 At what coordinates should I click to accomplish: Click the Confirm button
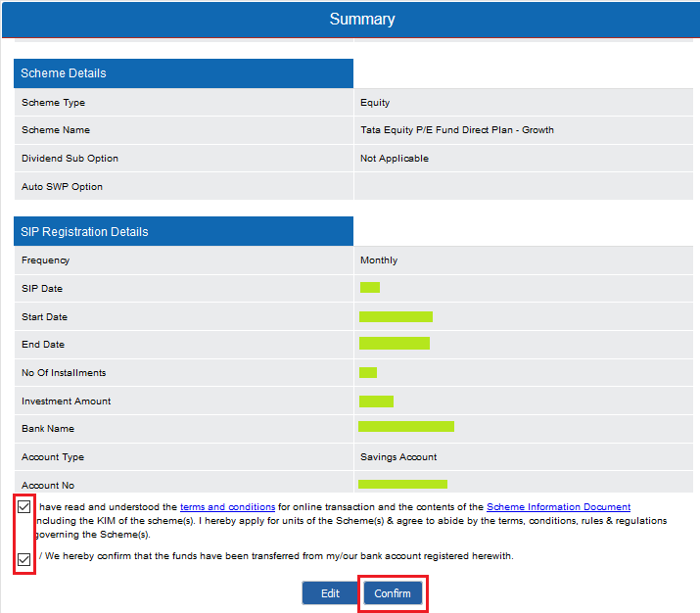point(393,592)
